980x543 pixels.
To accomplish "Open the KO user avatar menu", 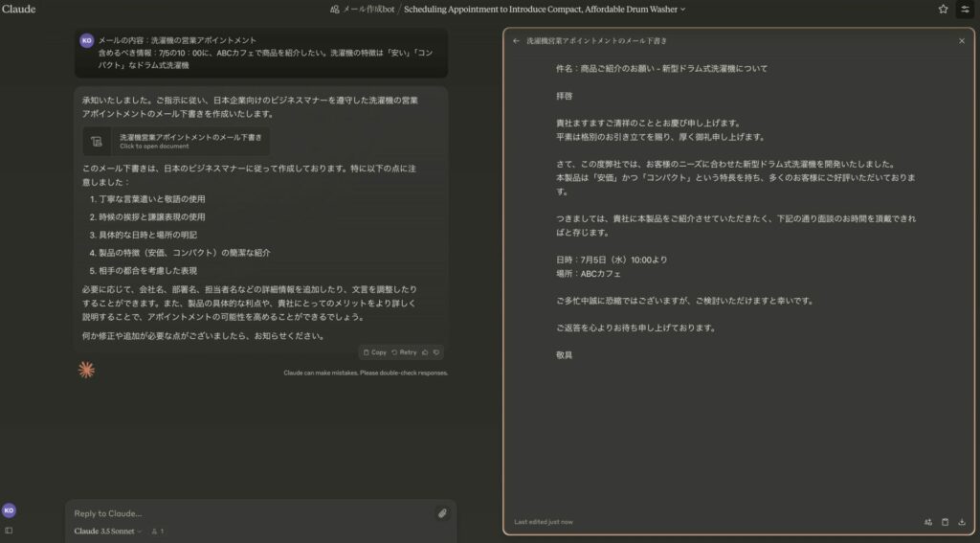I will [x=9, y=510].
